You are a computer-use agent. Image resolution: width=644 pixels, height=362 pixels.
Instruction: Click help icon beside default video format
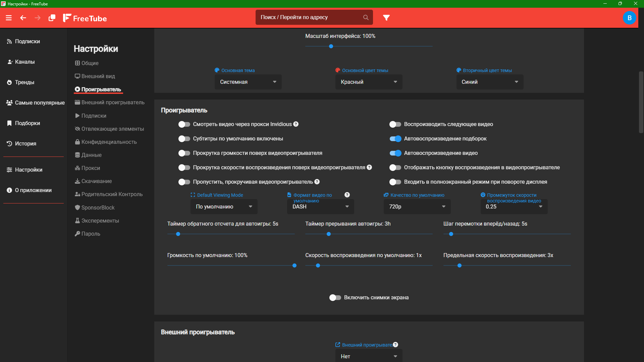click(347, 195)
